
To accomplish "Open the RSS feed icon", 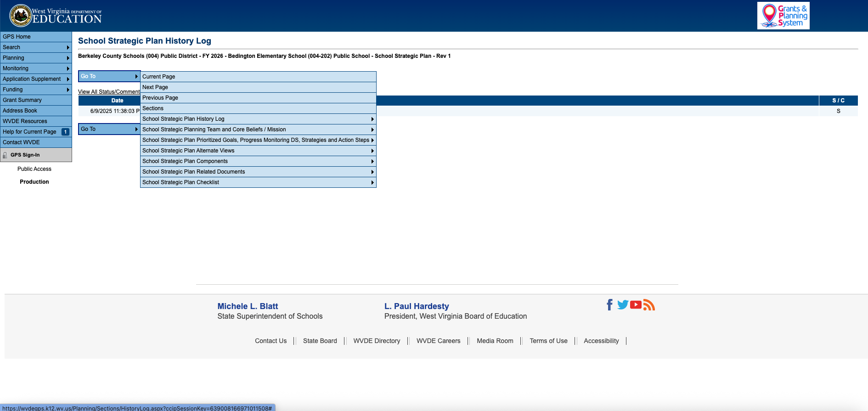I will [x=649, y=305].
